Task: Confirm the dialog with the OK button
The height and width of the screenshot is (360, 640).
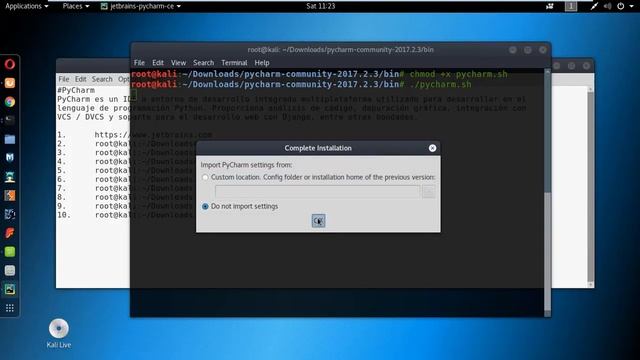Action: 318,221
